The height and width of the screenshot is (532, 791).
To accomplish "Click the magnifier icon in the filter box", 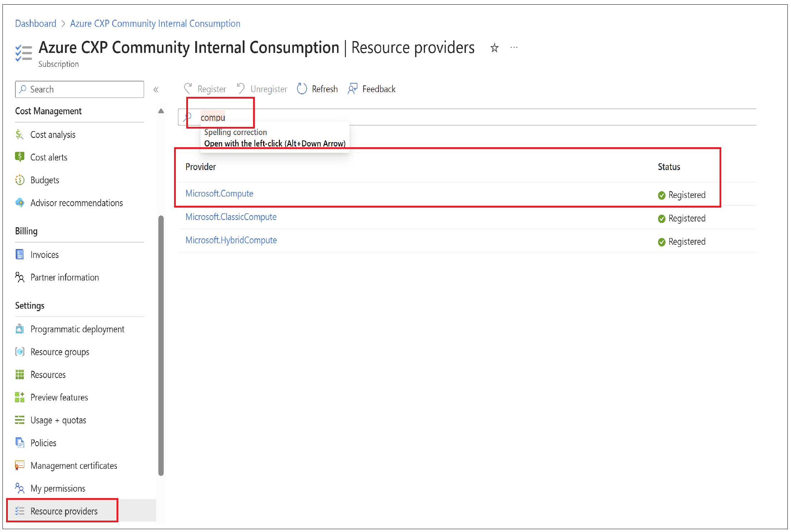I will point(187,117).
